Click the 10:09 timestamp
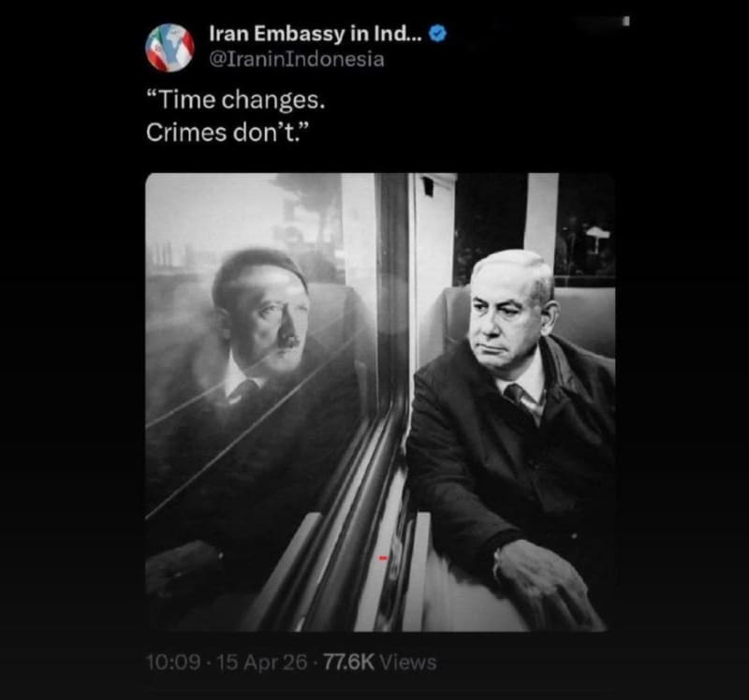Viewport: 749px width, 700px height. click(173, 663)
